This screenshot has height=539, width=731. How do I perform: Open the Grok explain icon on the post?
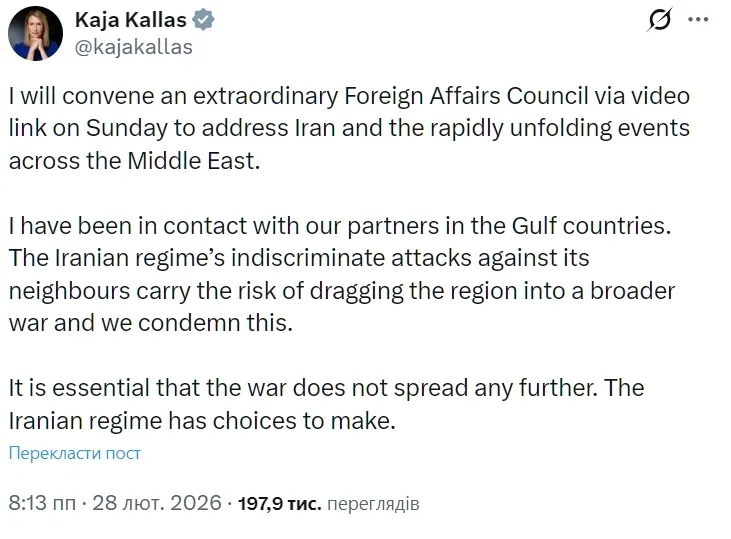[660, 20]
